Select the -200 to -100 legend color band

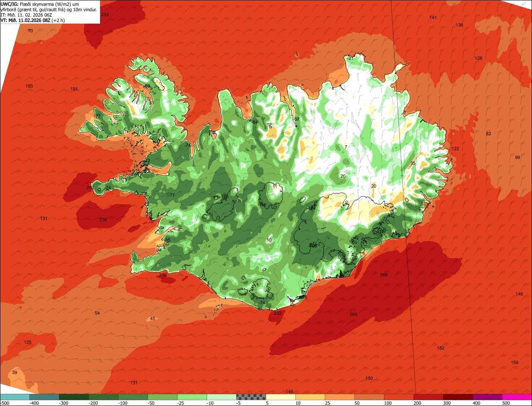click(x=103, y=397)
